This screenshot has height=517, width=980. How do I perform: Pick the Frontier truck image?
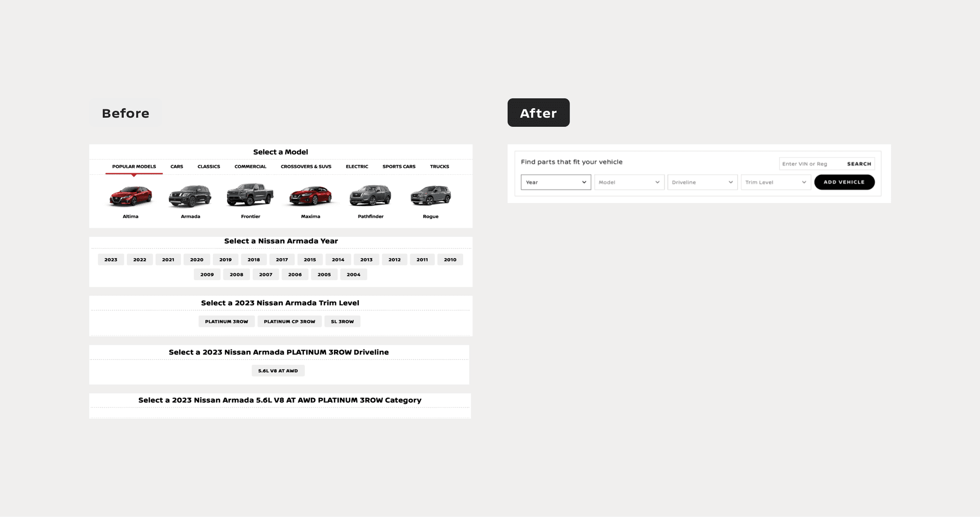[250, 195]
